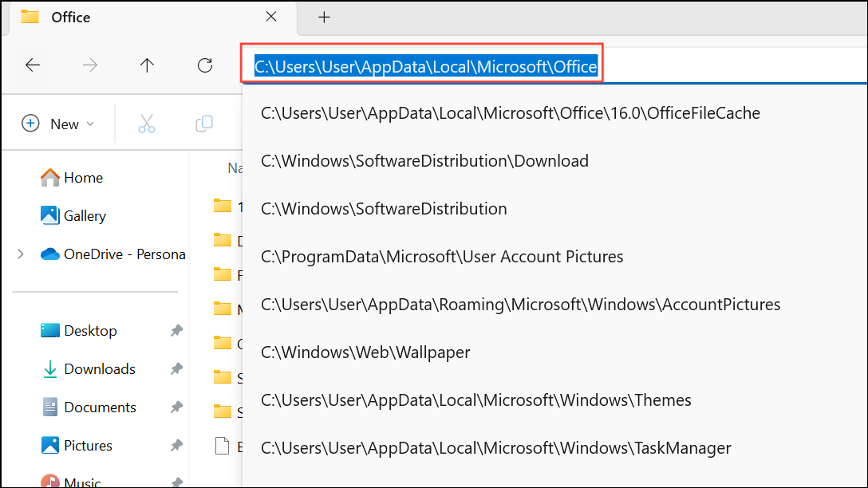This screenshot has width=868, height=488.
Task: Refresh the current folder view
Action: [x=205, y=65]
